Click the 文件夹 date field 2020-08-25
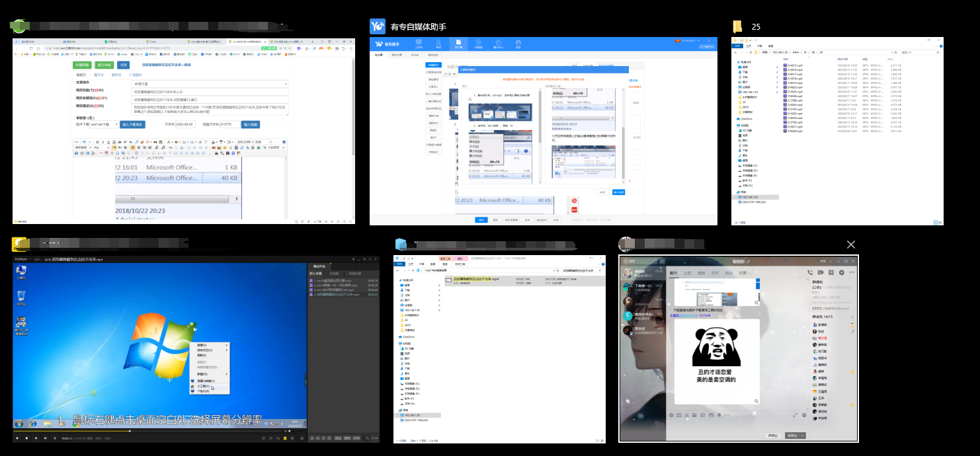The height and width of the screenshot is (456, 980). click(185, 124)
